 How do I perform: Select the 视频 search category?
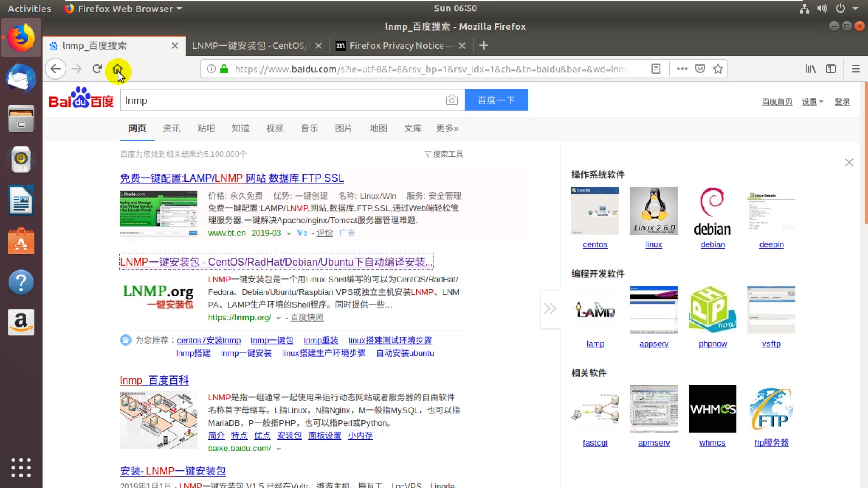275,128
